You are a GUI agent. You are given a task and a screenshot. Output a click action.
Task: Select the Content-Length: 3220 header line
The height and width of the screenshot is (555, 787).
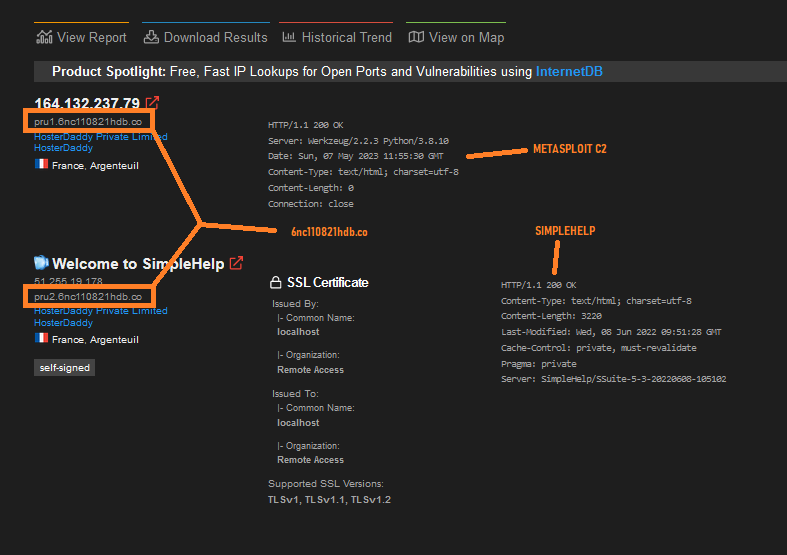click(x=551, y=316)
